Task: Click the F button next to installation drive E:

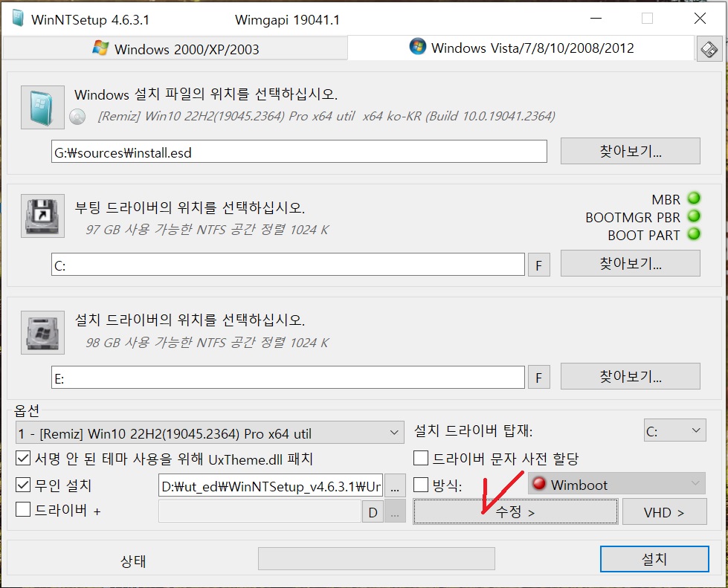Action: click(538, 378)
